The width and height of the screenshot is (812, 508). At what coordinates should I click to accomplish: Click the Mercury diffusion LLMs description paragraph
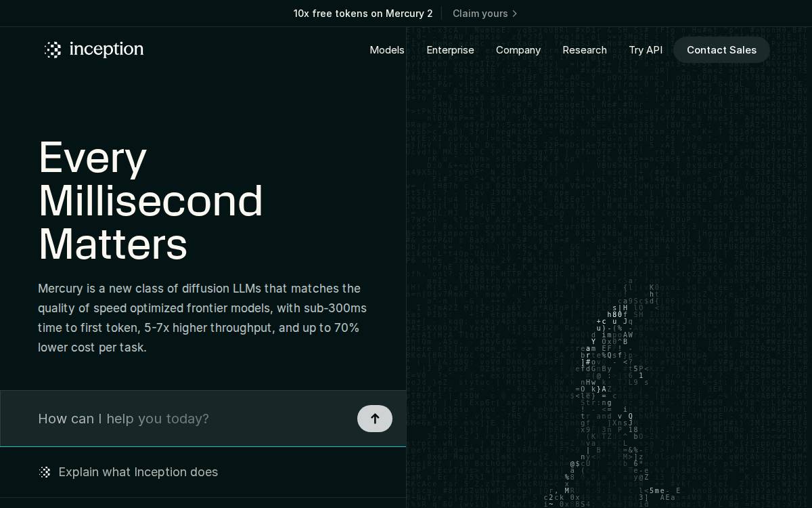(x=202, y=318)
